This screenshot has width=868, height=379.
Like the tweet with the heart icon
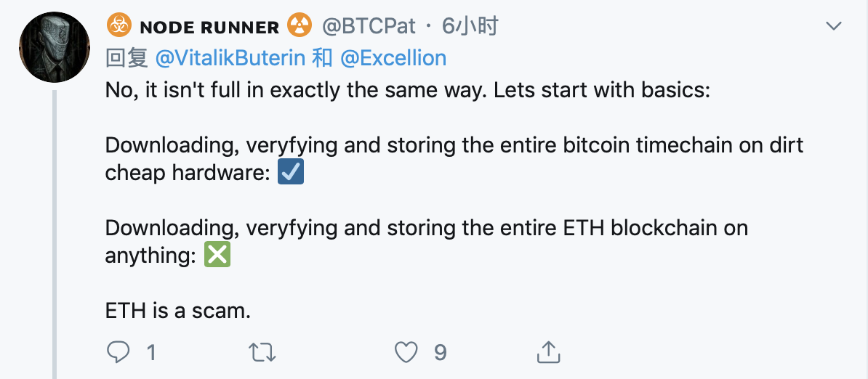(406, 352)
